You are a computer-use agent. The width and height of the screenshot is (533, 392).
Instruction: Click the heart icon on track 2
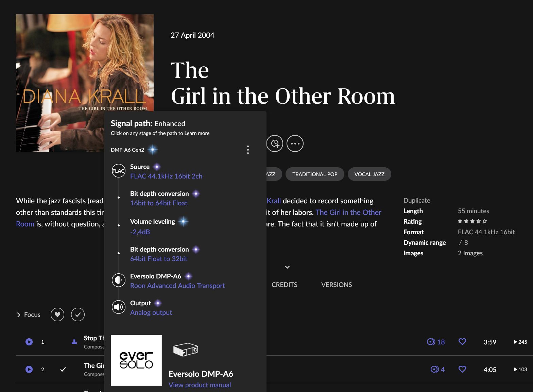(x=462, y=369)
